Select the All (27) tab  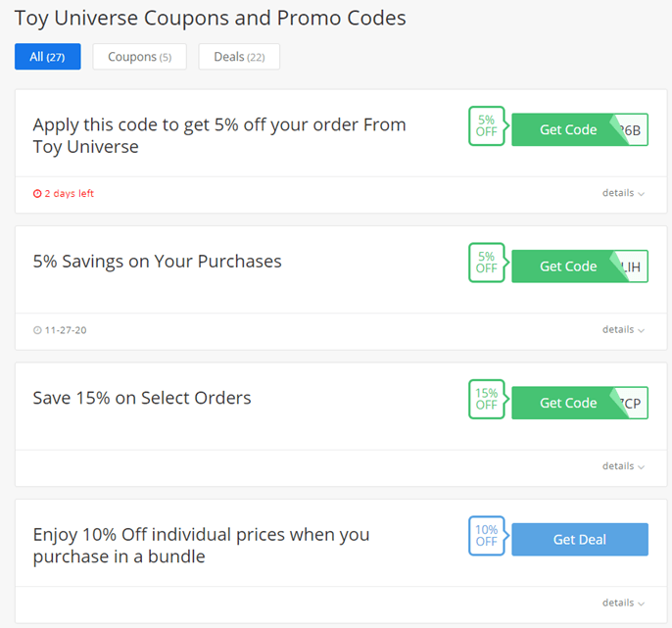48,57
